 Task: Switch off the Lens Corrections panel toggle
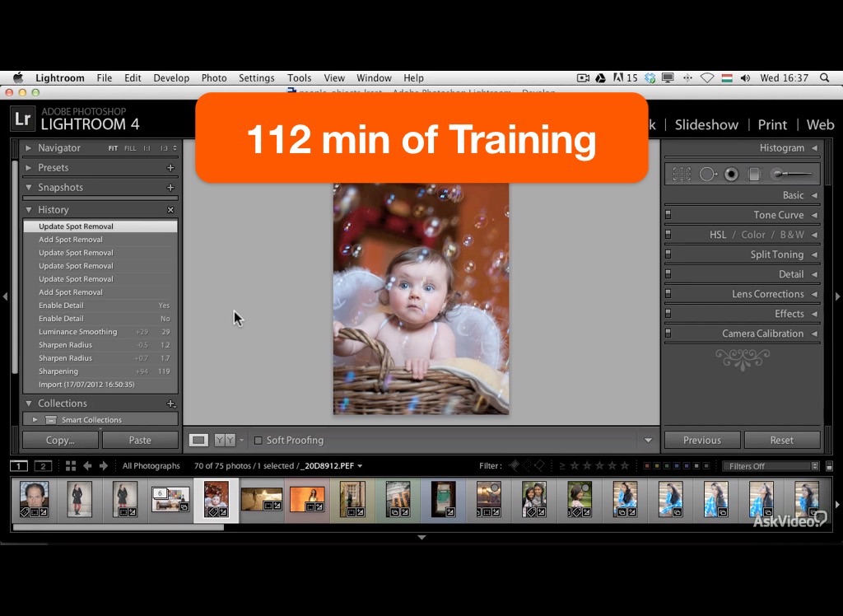pyautogui.click(x=668, y=294)
